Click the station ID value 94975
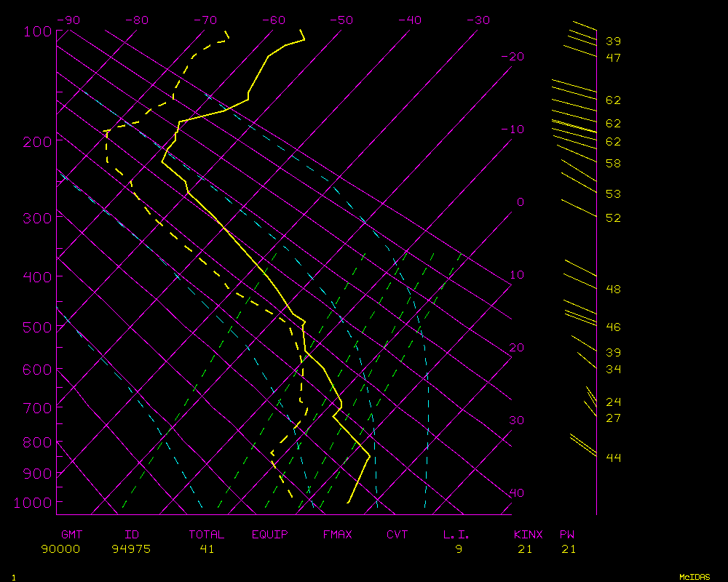This screenshot has width=728, height=582. click(x=131, y=549)
